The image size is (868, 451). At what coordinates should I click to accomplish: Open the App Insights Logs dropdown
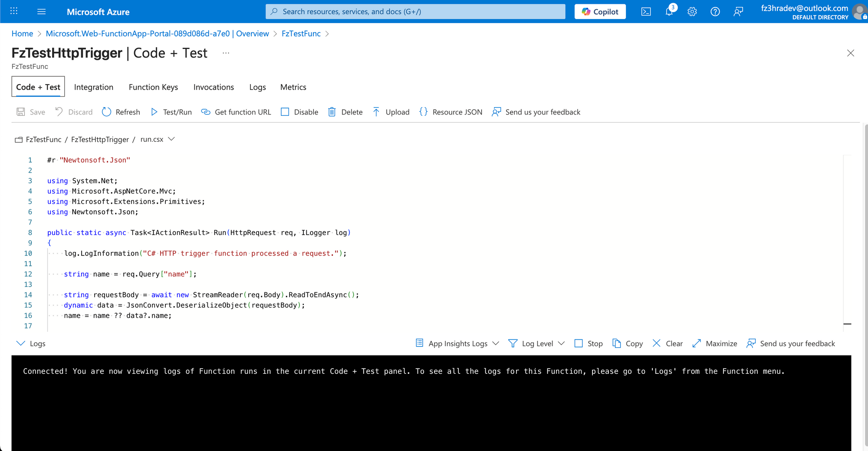point(496,343)
